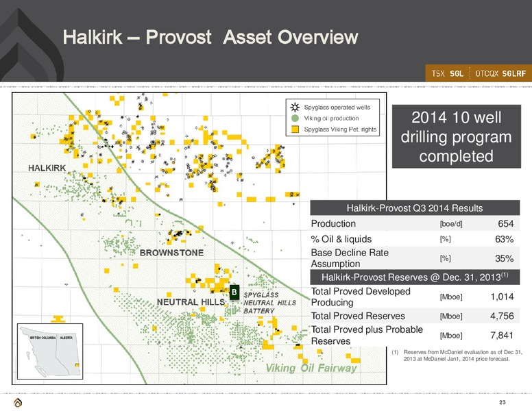
Task: Click the yellow Spyglass Viking Pet. rights swatch
Action: coord(295,129)
